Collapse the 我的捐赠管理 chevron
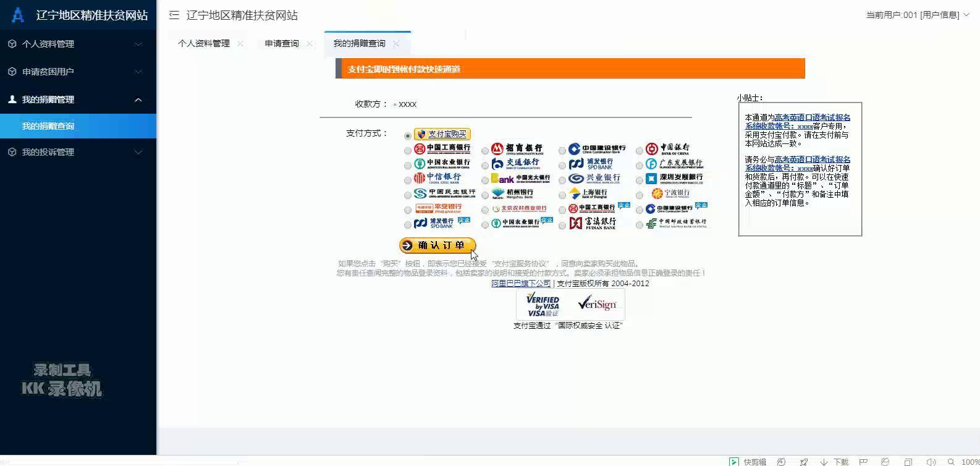This screenshot has height=466, width=980. (x=138, y=100)
